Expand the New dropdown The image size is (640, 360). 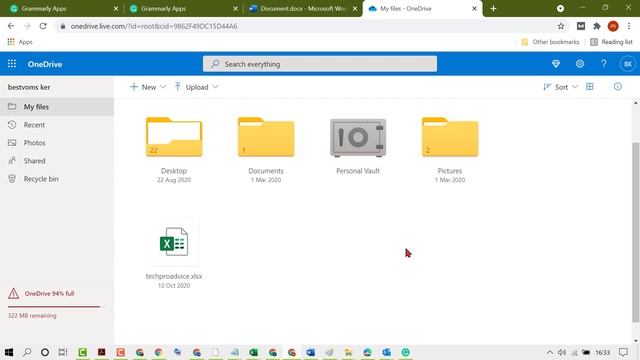coord(148,87)
